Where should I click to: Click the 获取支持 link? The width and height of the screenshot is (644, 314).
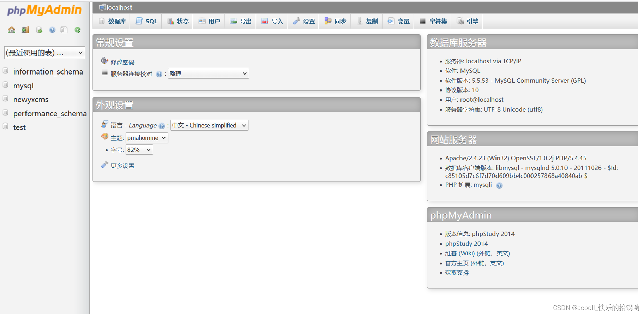pyautogui.click(x=457, y=272)
